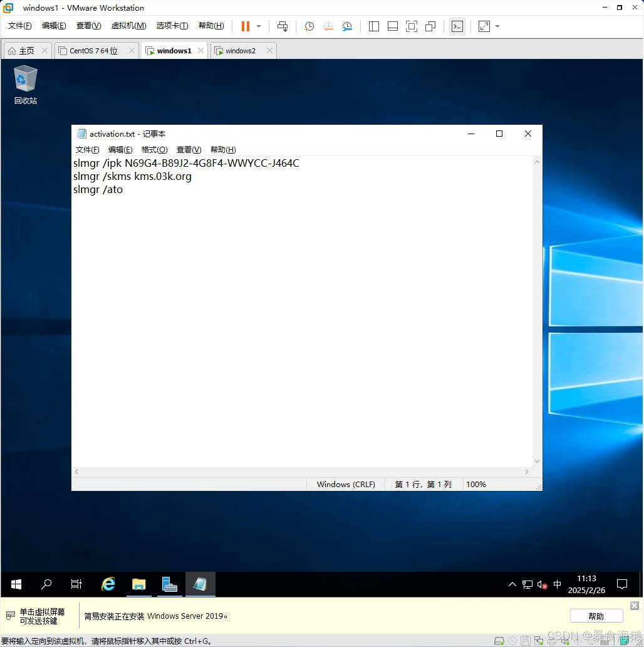Open File Explorer from the taskbar
This screenshot has height=647, width=644.
point(139,584)
